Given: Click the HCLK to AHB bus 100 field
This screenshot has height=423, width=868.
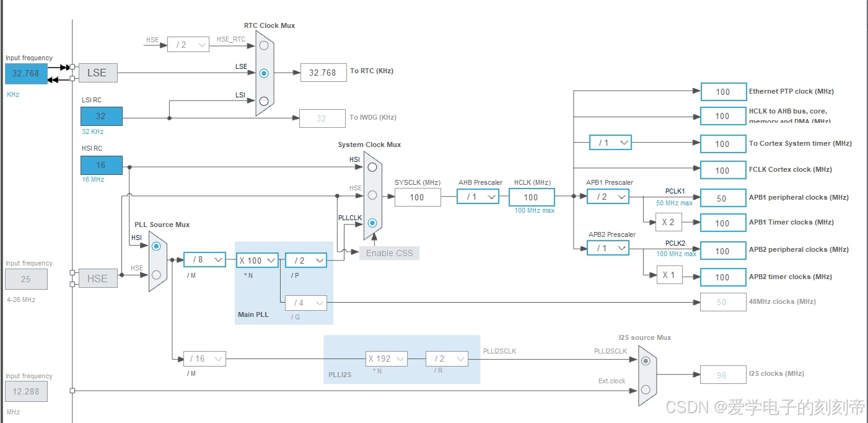Looking at the screenshot, I should 723,116.
